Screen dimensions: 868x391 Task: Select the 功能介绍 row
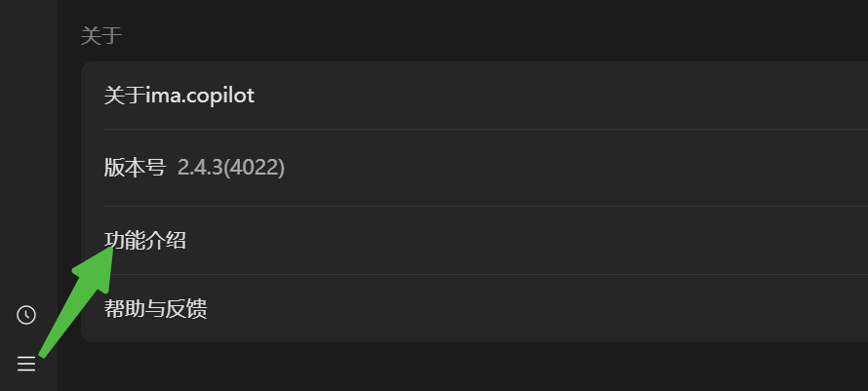tap(145, 240)
